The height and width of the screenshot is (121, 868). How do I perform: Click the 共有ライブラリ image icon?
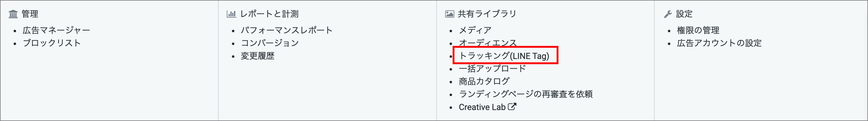pos(450,14)
